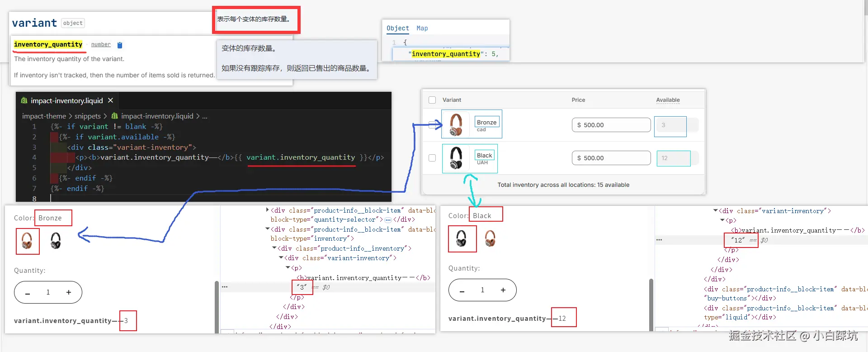Open the Black variant headphone thumbnail in admin table
This screenshot has height=352, width=868.
[457, 158]
